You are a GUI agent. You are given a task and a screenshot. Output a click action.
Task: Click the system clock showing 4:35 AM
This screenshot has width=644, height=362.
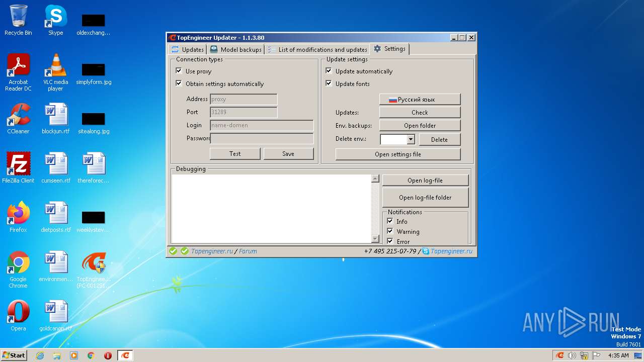click(x=618, y=355)
